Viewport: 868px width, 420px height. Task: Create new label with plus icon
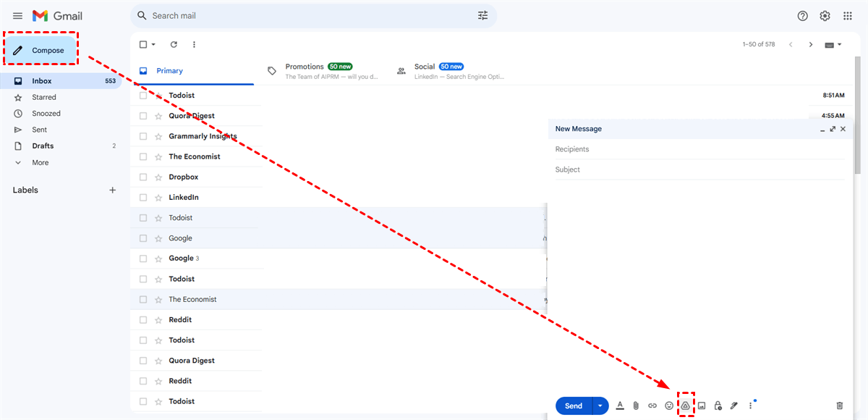click(112, 190)
